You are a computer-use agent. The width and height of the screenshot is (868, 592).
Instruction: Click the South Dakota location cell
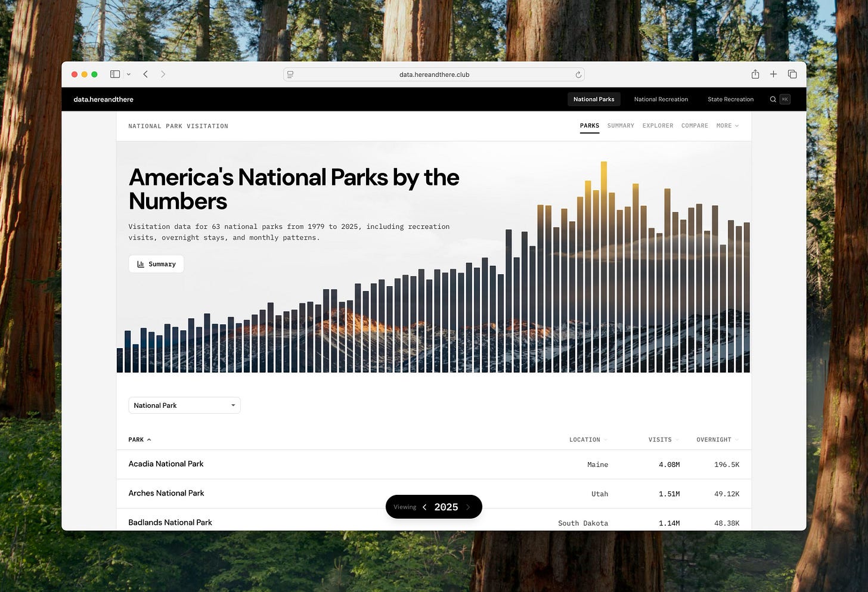point(583,523)
